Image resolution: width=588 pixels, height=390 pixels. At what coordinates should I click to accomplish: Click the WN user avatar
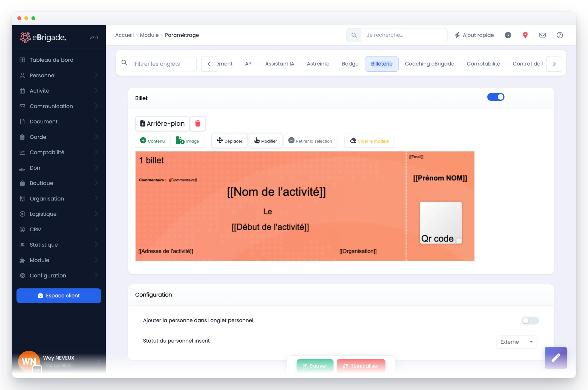(29, 361)
